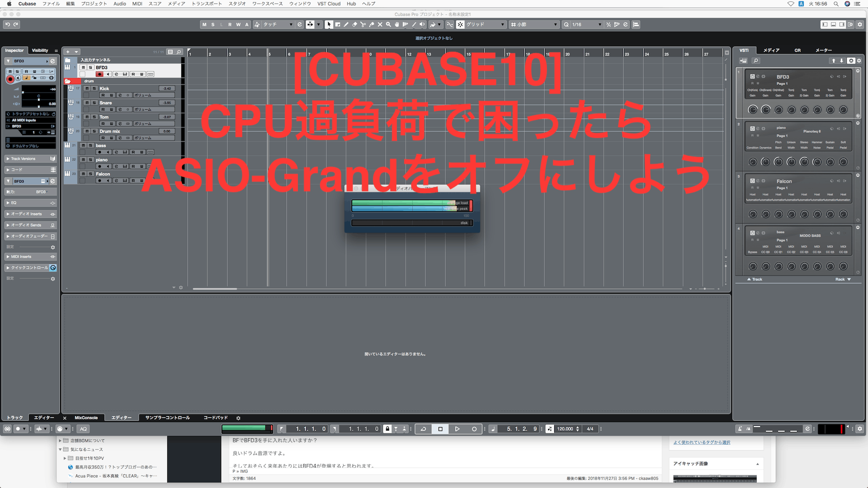This screenshot has height=488, width=868.
Task: Select the Split scissors tool
Action: [363, 24]
